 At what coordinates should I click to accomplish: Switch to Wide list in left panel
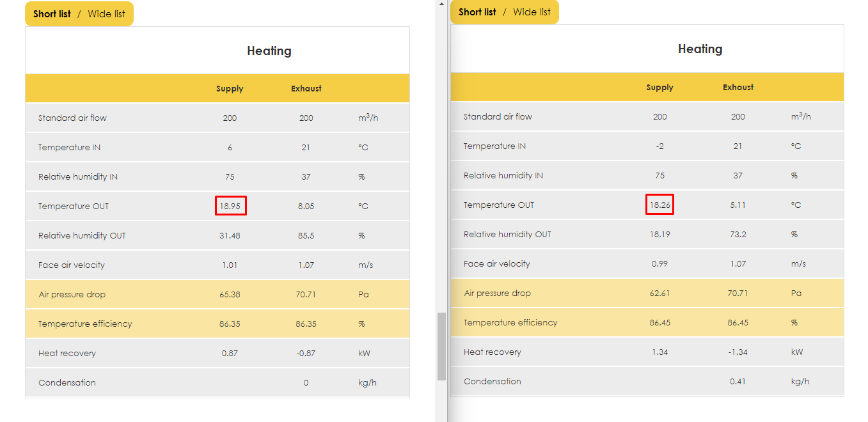coord(106,13)
